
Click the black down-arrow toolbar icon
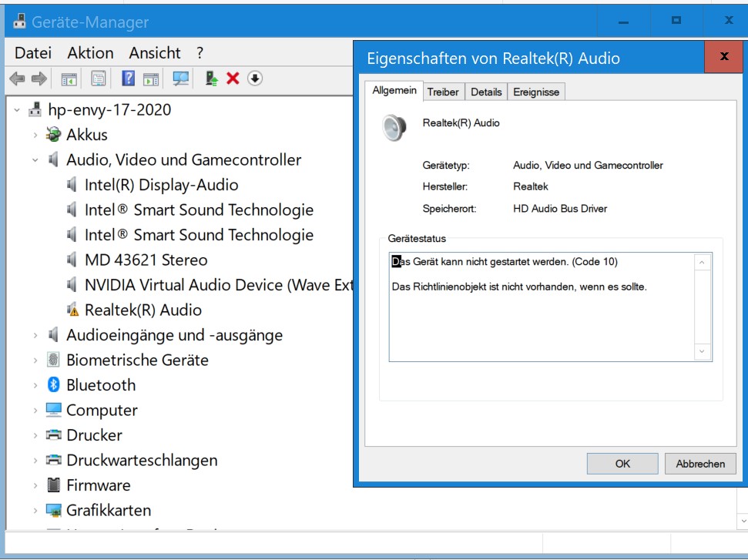coord(256,79)
